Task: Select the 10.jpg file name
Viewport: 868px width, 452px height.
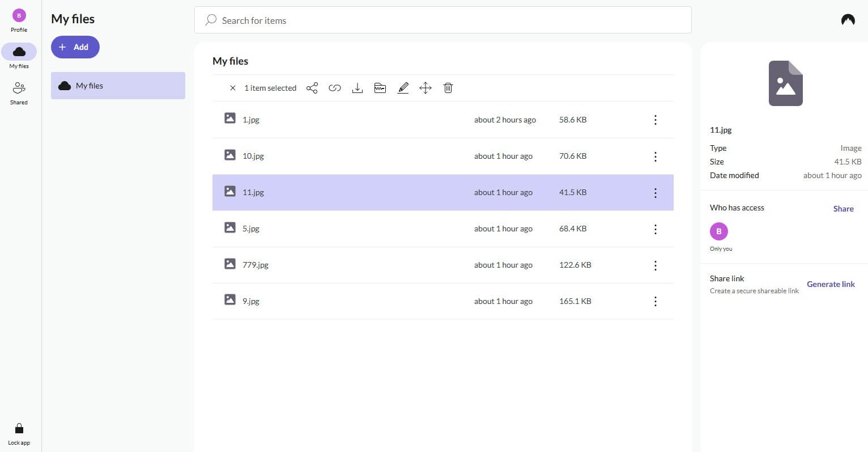Action: 253,156
